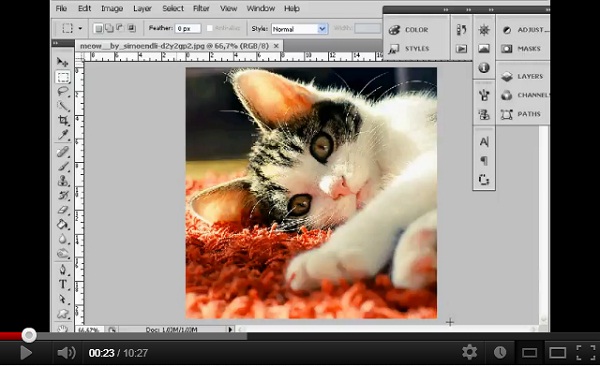Image resolution: width=600 pixels, height=366 pixels.
Task: Open the Help menu
Action: pos(292,8)
